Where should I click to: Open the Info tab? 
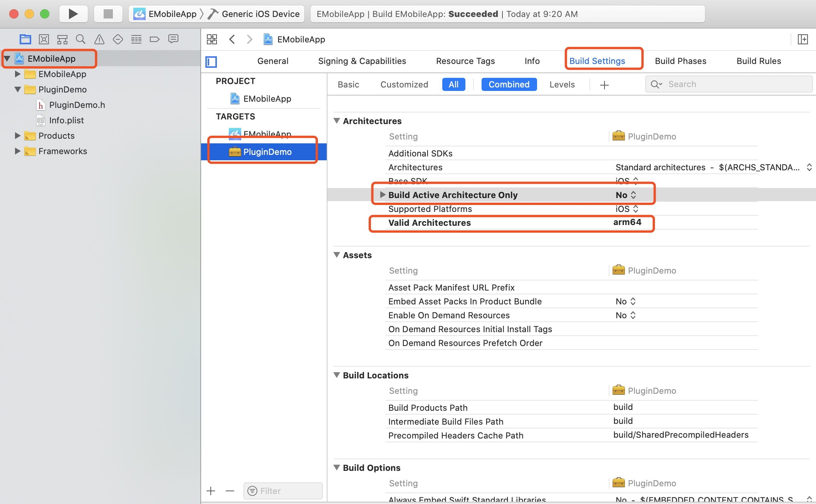coord(532,61)
